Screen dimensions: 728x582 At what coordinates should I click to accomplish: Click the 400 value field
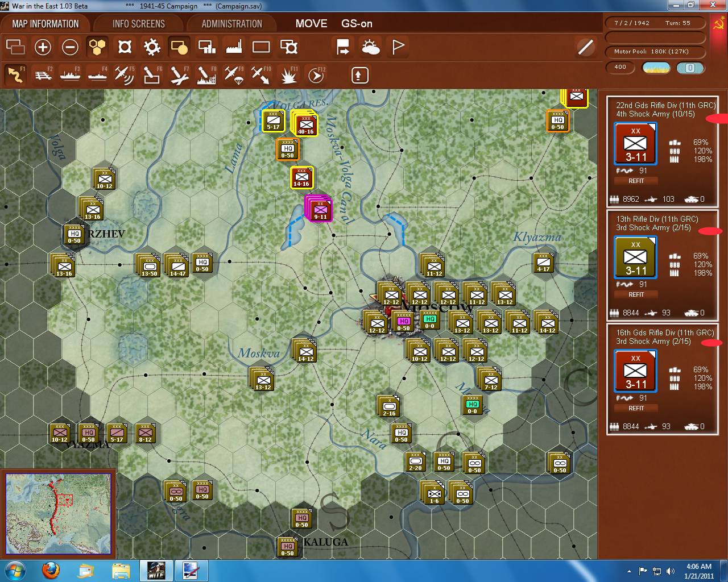621,68
